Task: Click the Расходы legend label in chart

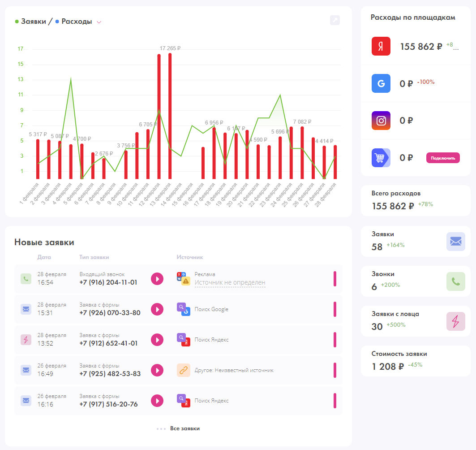Action: click(x=77, y=21)
